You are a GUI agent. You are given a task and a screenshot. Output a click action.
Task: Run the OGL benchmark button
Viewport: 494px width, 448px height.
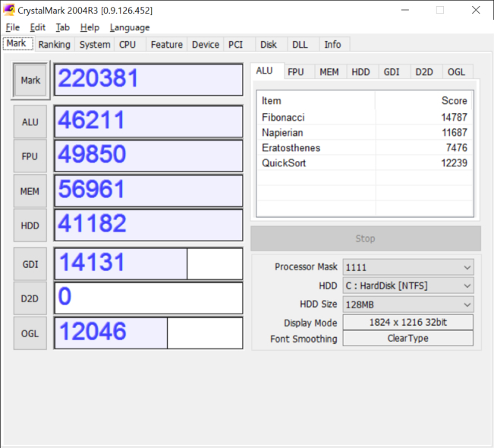pyautogui.click(x=30, y=333)
